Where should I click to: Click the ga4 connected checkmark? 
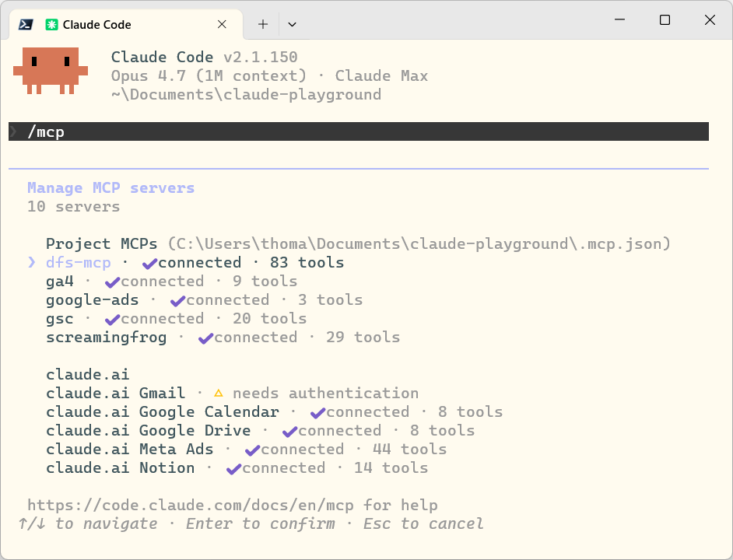click(x=112, y=282)
